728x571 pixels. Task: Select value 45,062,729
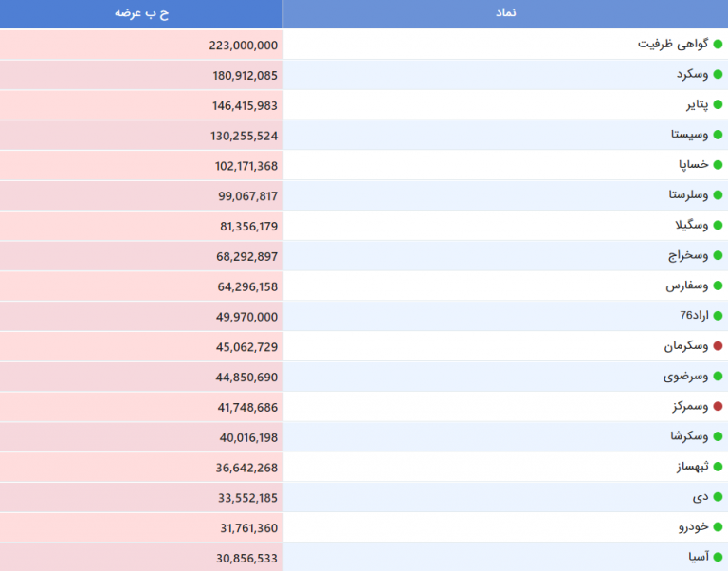tap(247, 347)
